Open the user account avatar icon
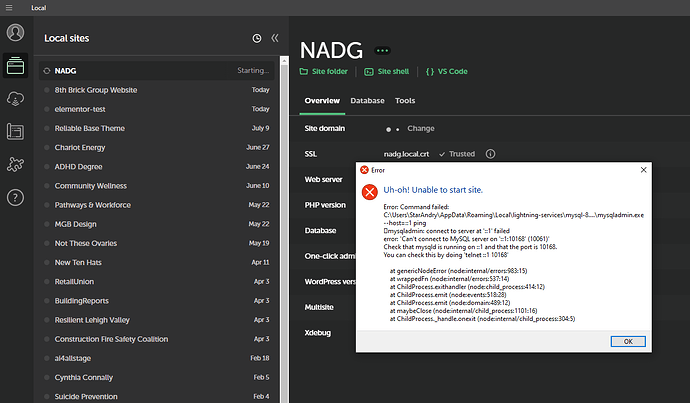 pos(15,33)
